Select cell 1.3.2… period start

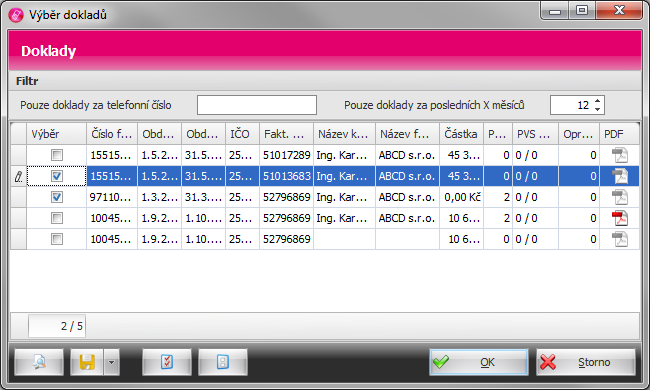pyautogui.click(x=160, y=197)
